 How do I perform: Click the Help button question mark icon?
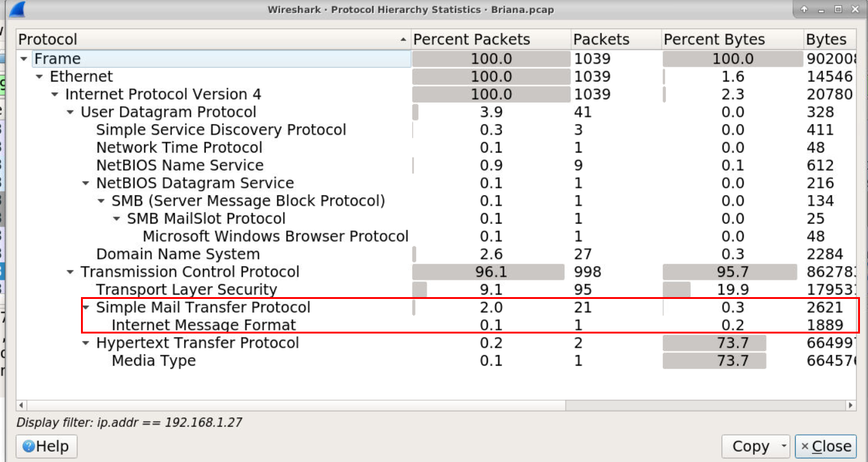click(28, 447)
